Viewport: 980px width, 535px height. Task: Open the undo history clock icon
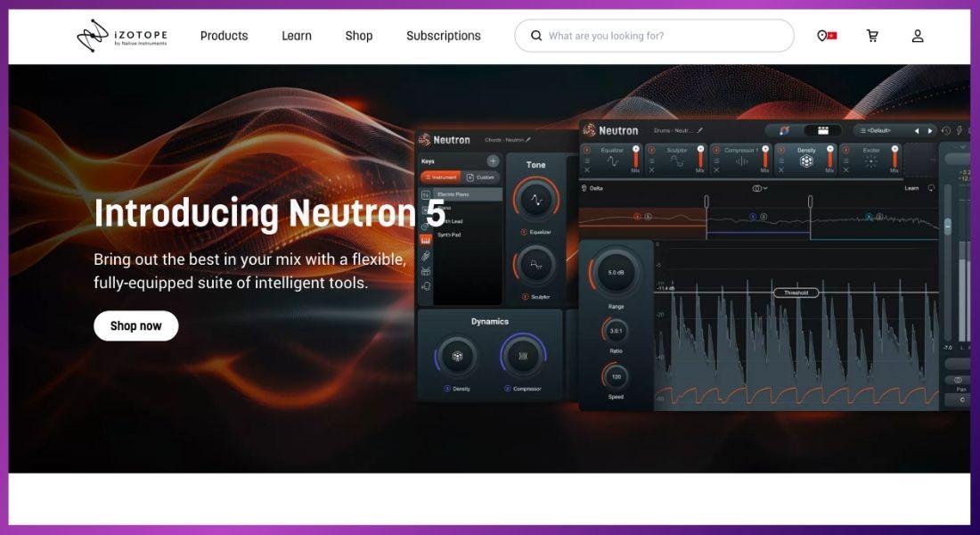[x=945, y=131]
